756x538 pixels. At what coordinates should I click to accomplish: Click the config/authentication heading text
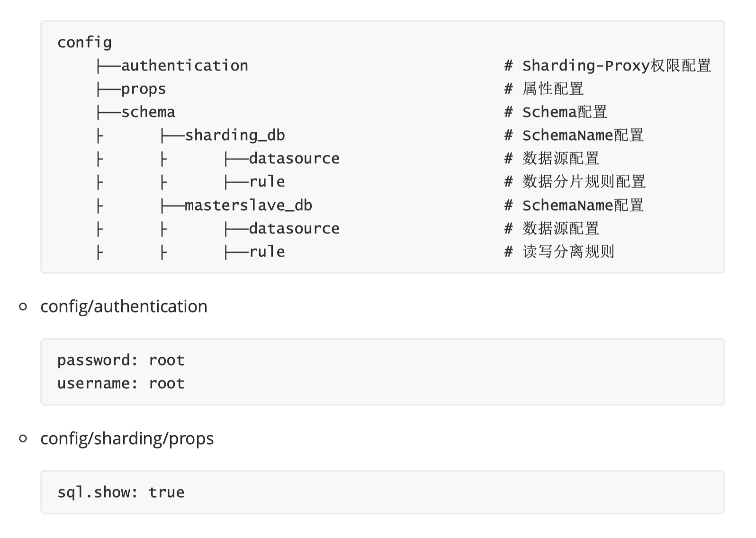point(124,306)
